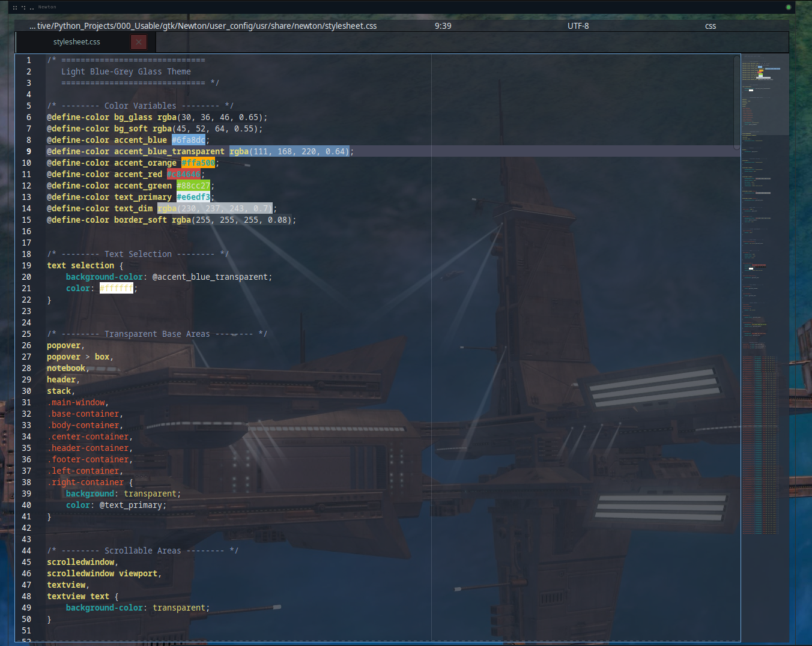Click the 9:39 cursor position indicator
The image size is (812, 646).
tap(443, 26)
